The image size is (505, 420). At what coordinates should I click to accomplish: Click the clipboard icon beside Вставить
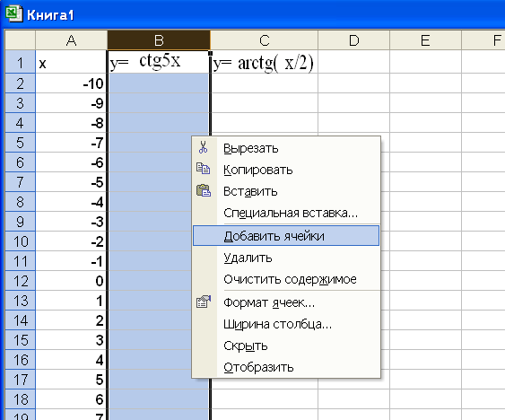point(204,190)
